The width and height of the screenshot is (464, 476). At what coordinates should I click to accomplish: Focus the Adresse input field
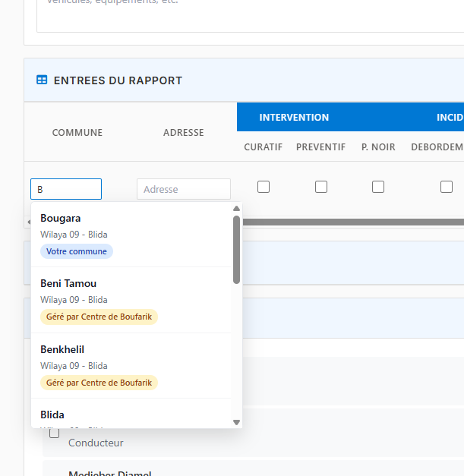183,189
